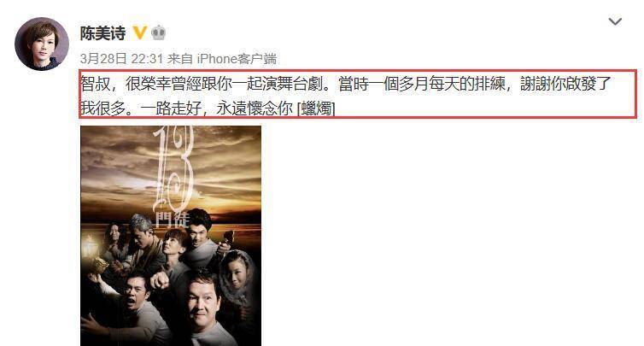Click the large 13 numeral on poster
The width and height of the screenshot is (644, 346).
click(x=173, y=167)
